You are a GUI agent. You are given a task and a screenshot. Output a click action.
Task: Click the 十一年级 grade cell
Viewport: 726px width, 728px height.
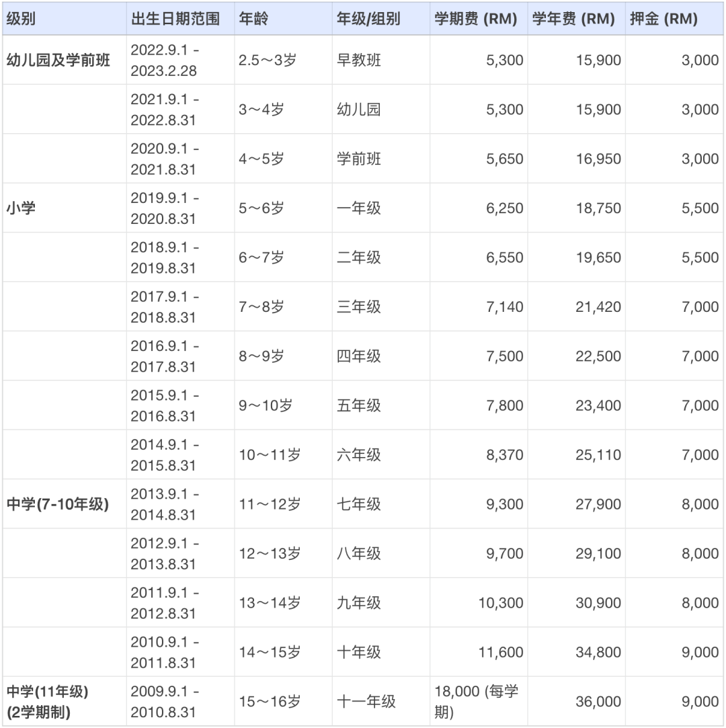click(x=380, y=702)
